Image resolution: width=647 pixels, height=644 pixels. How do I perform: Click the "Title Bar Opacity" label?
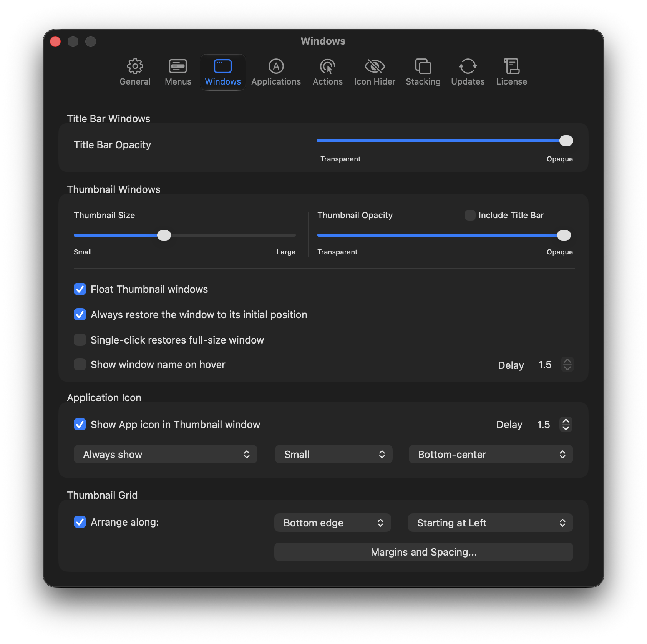pos(112,145)
